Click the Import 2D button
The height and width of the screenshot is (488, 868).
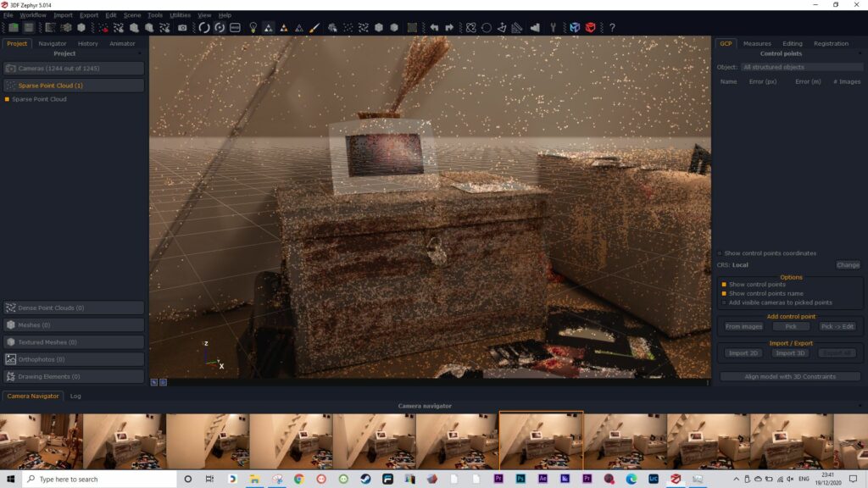(x=743, y=352)
